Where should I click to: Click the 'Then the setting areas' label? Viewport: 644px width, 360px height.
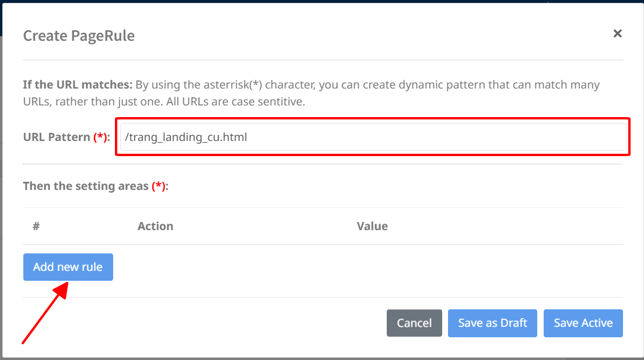[86, 186]
